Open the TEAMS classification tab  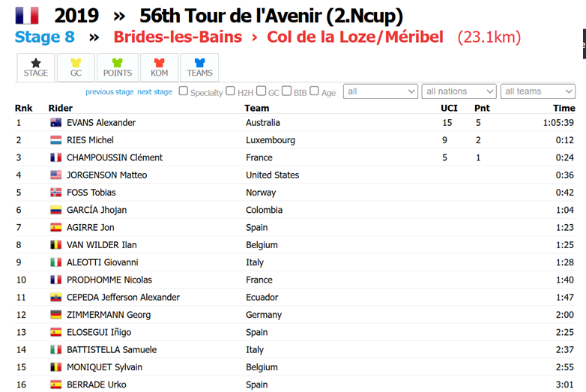tap(199, 67)
